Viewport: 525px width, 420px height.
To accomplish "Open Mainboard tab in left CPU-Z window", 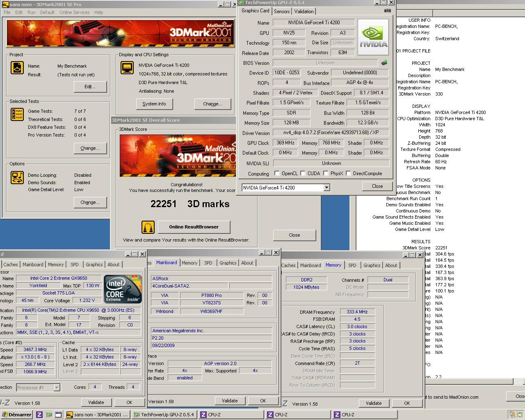I will pos(33,265).
